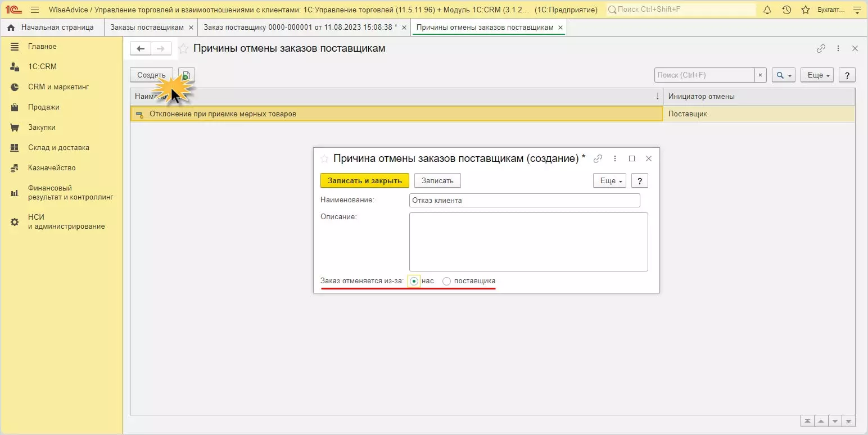This screenshot has width=868, height=435.
Task: Click the notifications bell icon
Action: [x=767, y=10]
